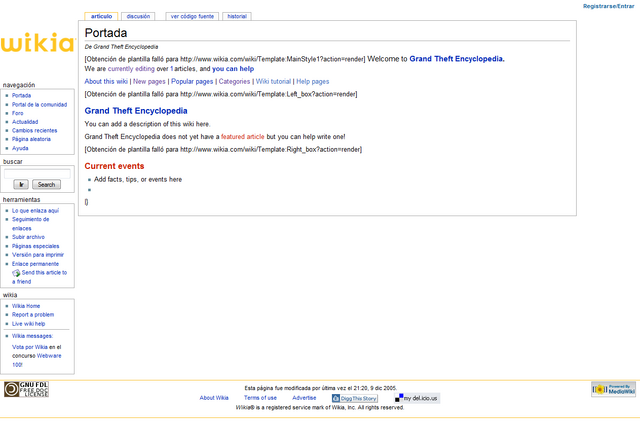Image resolution: width=640 pixels, height=421 pixels.
Task: Open Seguimiento de enlaces
Action: [31, 224]
